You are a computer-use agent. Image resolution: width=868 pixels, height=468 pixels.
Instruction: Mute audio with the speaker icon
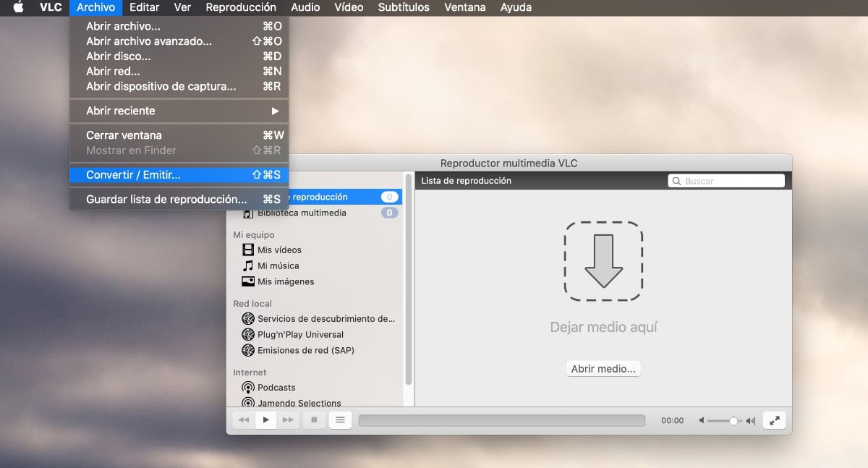702,420
